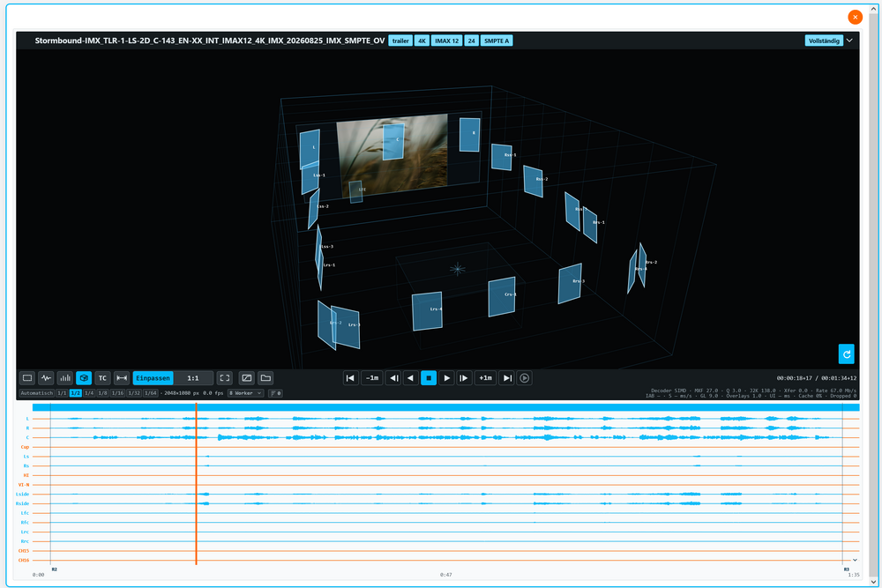Screen dimensions: 882x588
Task: Expand the chevron next to Vollständig
Action: 849,41
